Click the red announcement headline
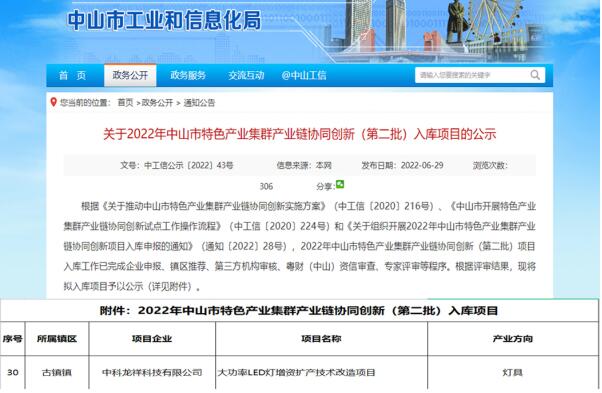The width and height of the screenshot is (602, 393). 299,134
